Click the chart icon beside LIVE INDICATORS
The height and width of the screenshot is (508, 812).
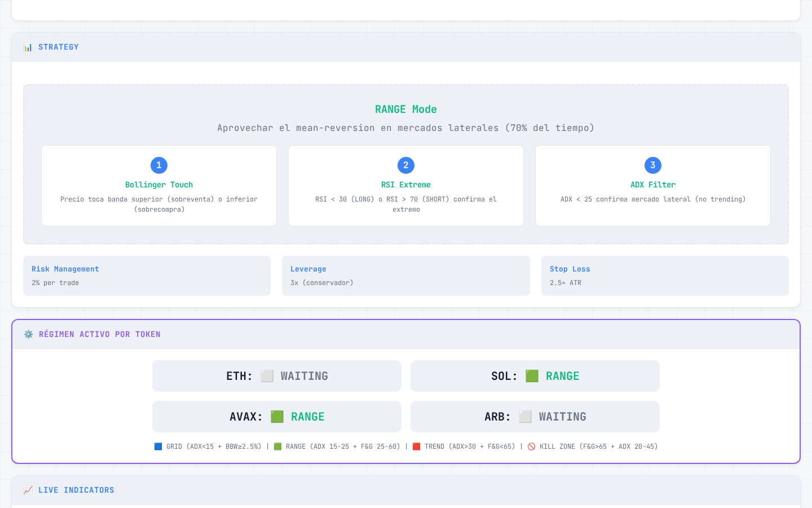point(28,491)
